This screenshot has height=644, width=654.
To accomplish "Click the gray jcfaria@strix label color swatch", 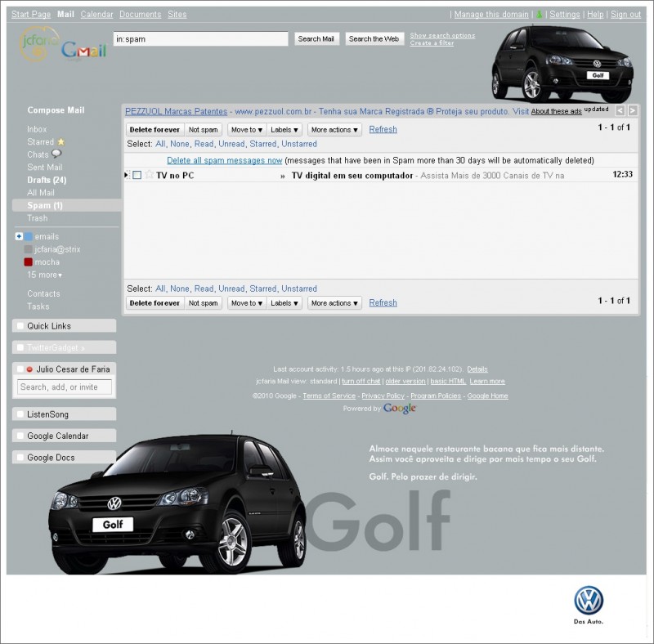I will [29, 249].
